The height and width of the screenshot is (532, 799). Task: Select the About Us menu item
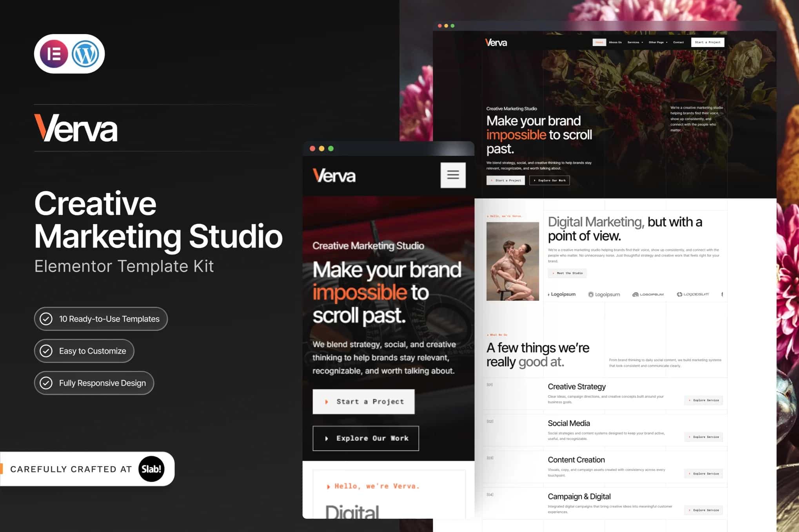(x=615, y=42)
